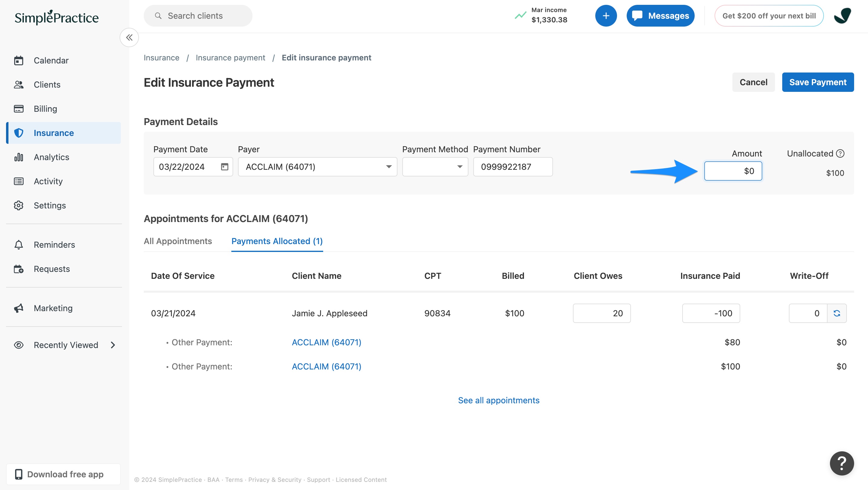Click the blue plus create button

pos(606,15)
